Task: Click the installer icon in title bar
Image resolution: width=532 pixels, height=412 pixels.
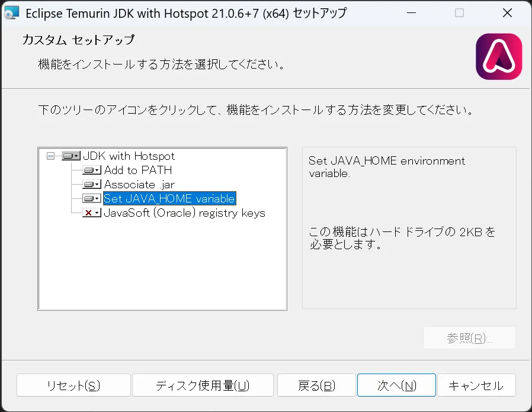Action: coord(12,13)
